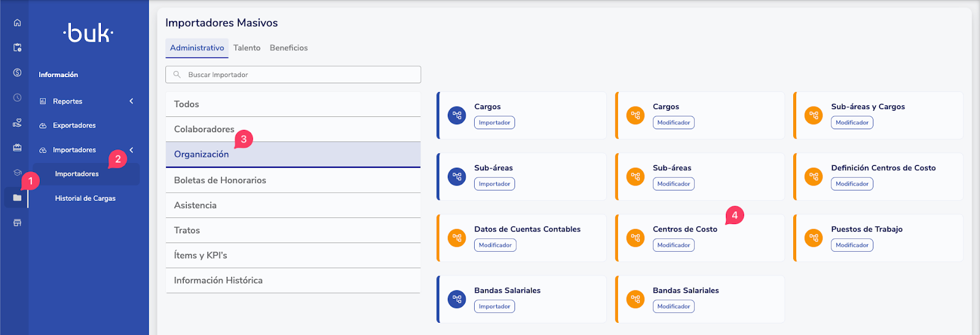Open the clipboard icon in left rail
The width and height of the screenshot is (980, 335).
coord(17,47)
